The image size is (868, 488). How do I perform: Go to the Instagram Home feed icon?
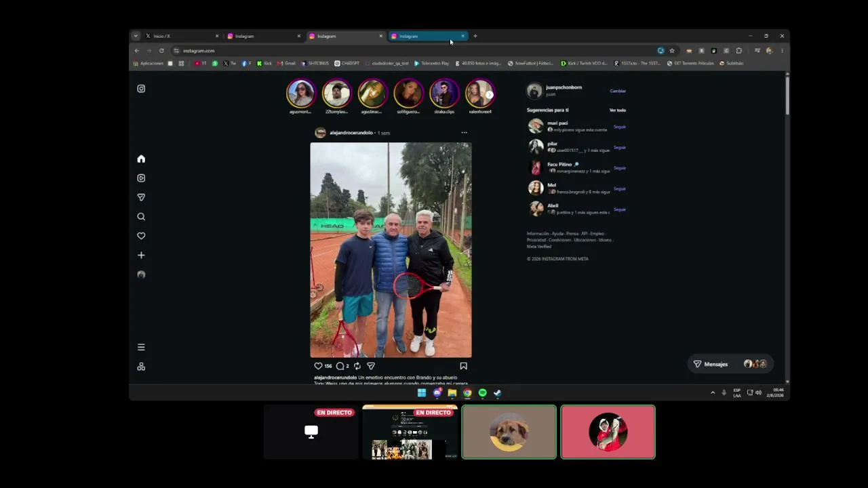[x=141, y=159]
